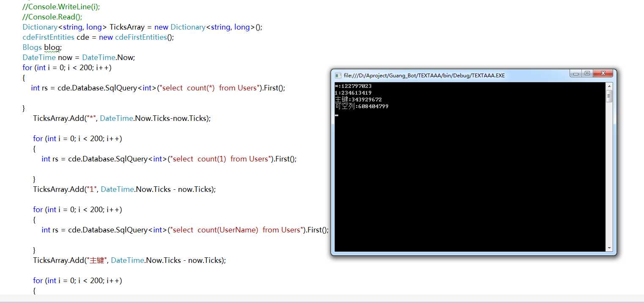Click the console scrollbar up arrow
This screenshot has width=644, height=303.
point(609,86)
